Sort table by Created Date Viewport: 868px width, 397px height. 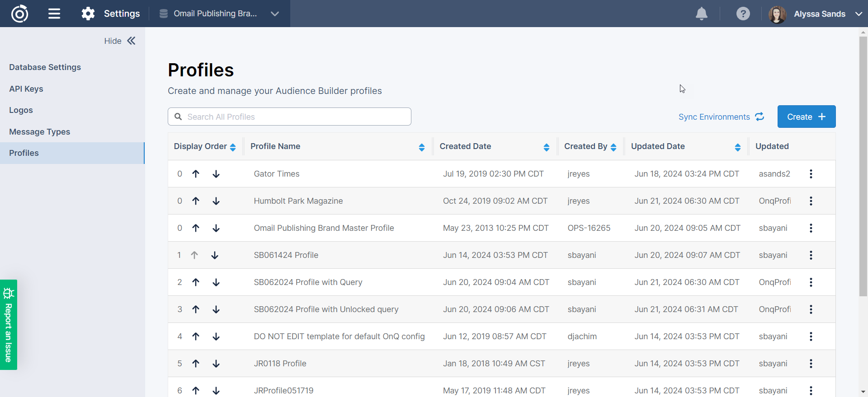coord(546,147)
